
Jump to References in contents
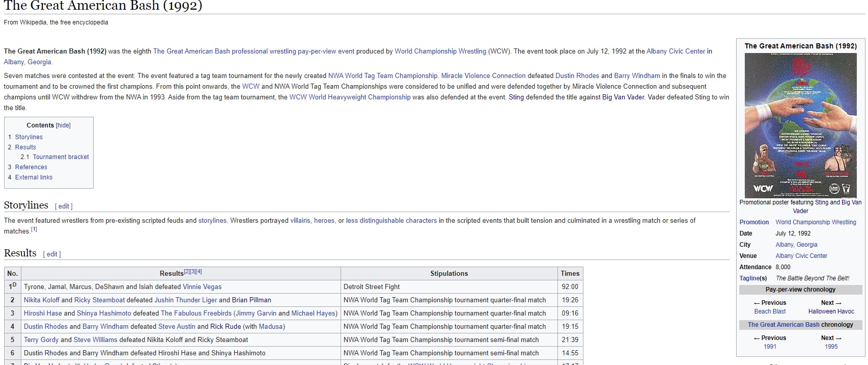coord(31,167)
